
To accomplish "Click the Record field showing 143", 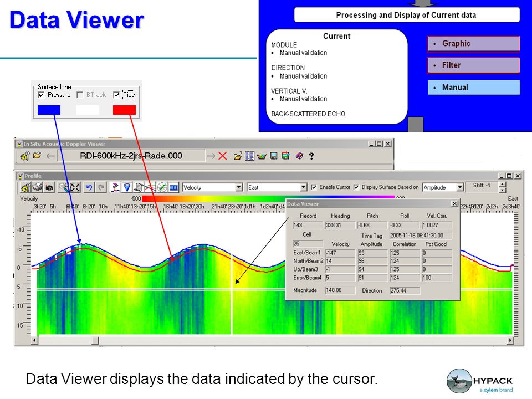I will click(x=308, y=225).
